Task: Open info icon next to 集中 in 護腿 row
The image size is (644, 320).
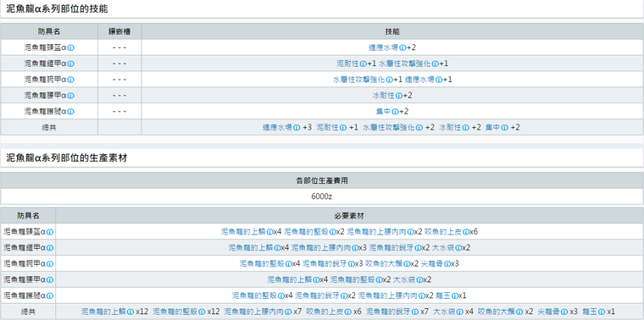Action: (395, 111)
